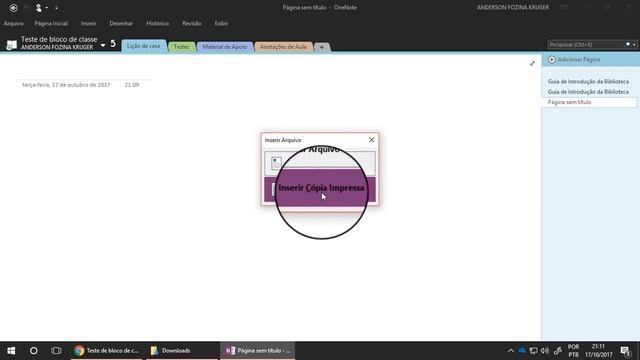Click the undo arrow next to notebook name
This screenshot has height=360, width=640.
click(x=113, y=44)
